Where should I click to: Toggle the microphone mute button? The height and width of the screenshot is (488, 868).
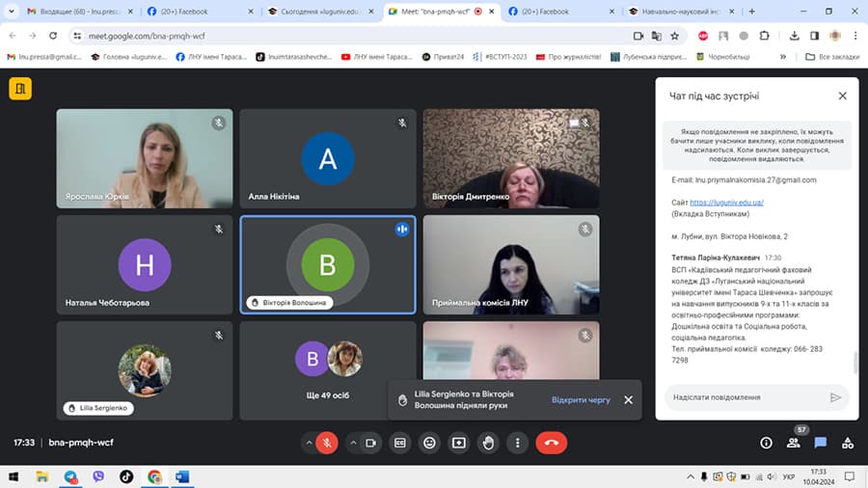(327, 443)
